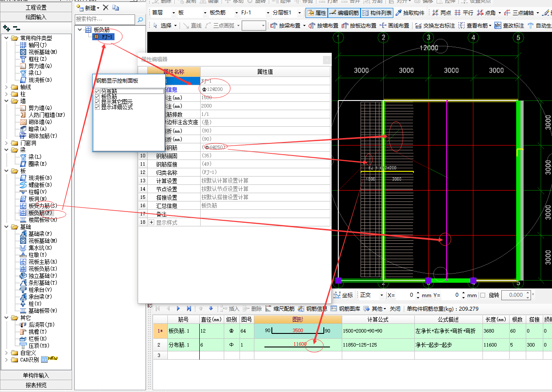
Task: Click formula cell 1500+2000+90+90
Action: 378,331
